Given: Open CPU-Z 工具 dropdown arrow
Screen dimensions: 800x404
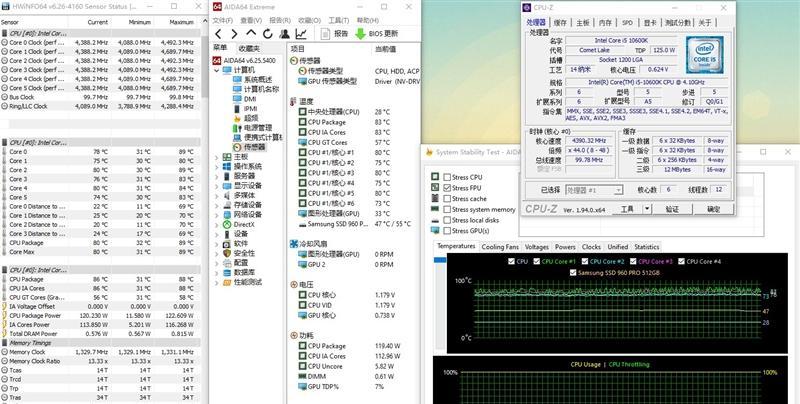Looking at the screenshot, I should click(x=647, y=209).
